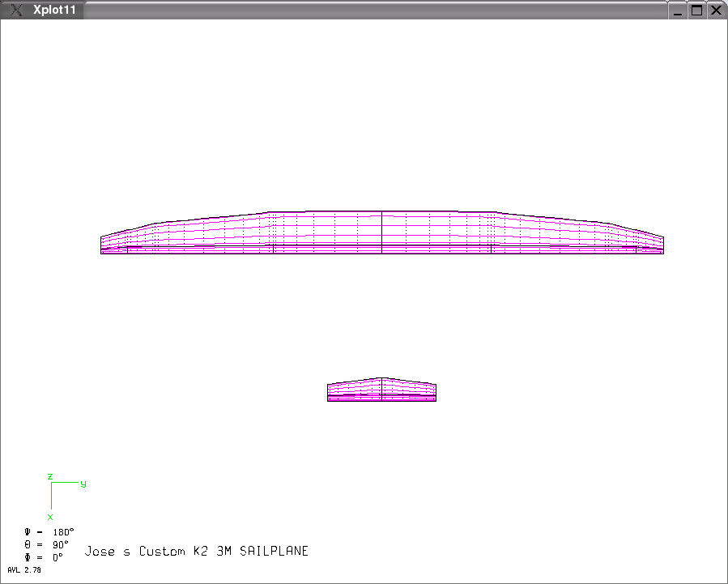Click the X11 icon in title bar
728x584 pixels.
point(15,11)
